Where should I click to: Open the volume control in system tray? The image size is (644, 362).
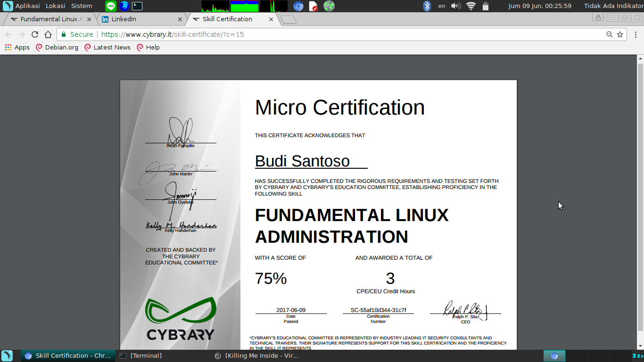point(456,6)
